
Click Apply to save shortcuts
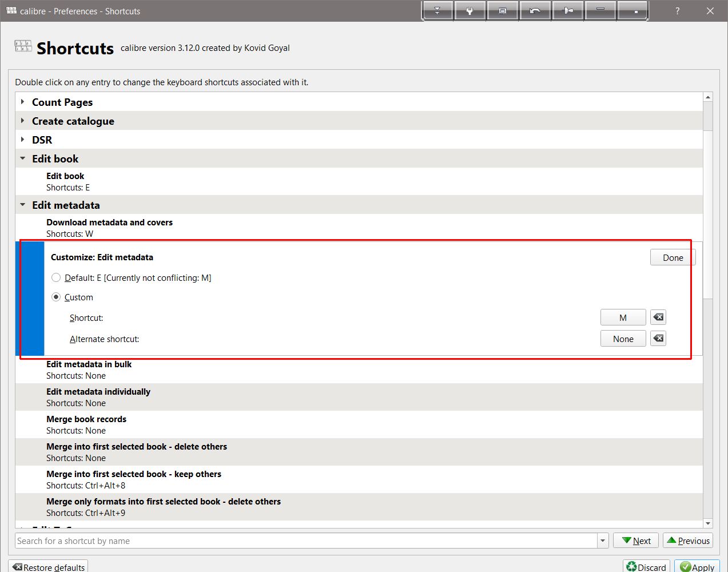pyautogui.click(x=697, y=566)
